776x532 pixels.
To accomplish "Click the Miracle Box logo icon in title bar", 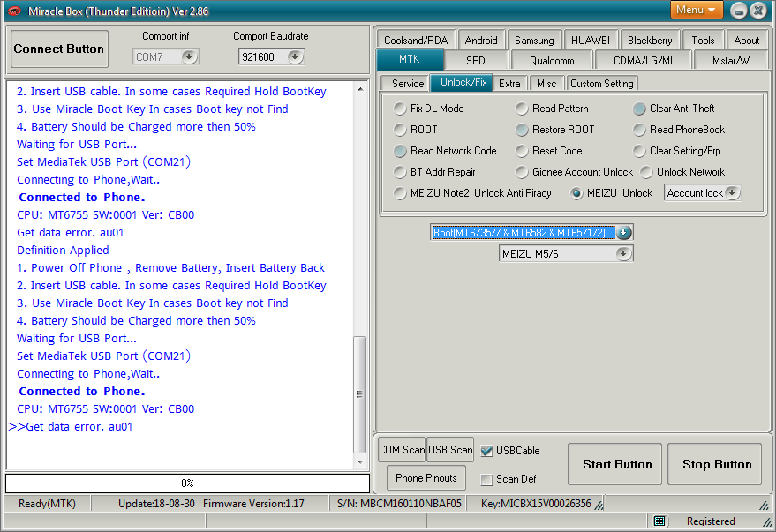I will (x=14, y=11).
